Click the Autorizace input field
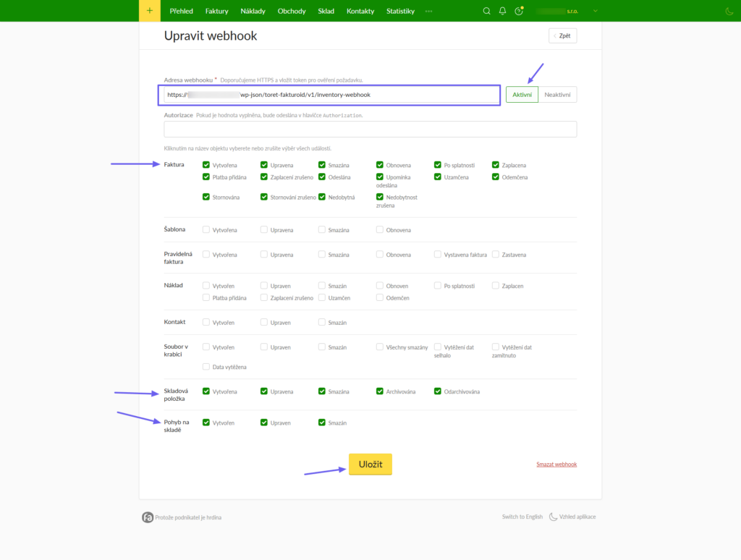Screen dimensions: 741x560 (370, 129)
